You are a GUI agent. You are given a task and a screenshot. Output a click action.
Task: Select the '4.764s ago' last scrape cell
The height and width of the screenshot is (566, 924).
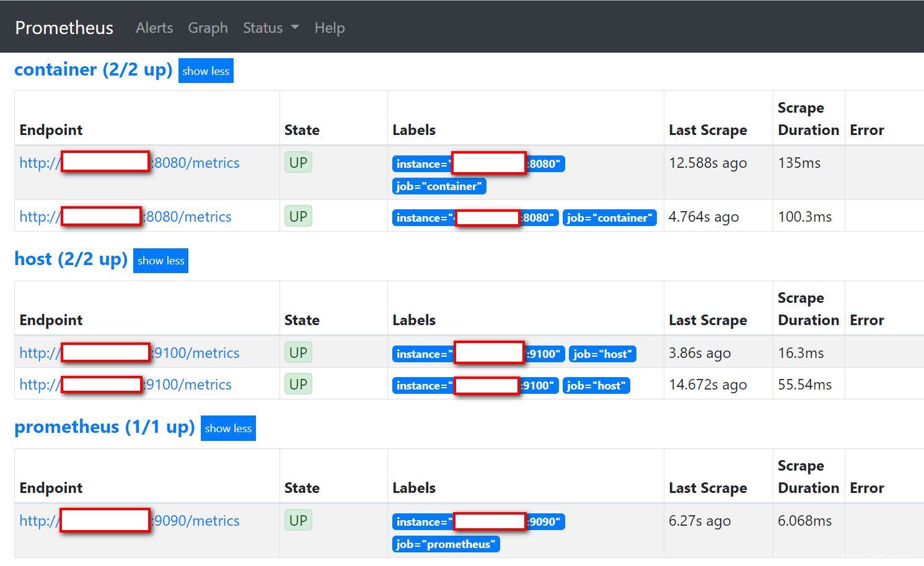click(703, 217)
